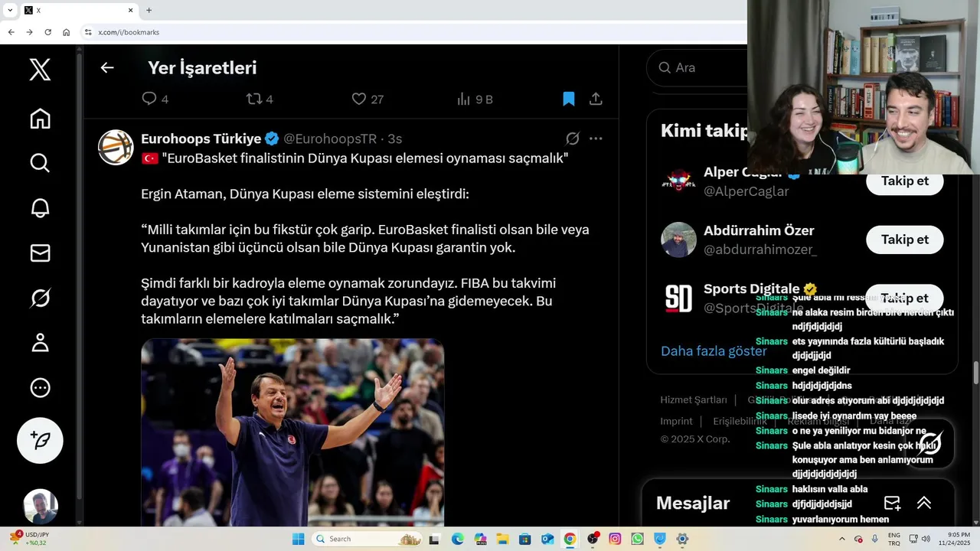Open Ergin Ataman photo in post
The width and height of the screenshot is (980, 551).
click(292, 432)
